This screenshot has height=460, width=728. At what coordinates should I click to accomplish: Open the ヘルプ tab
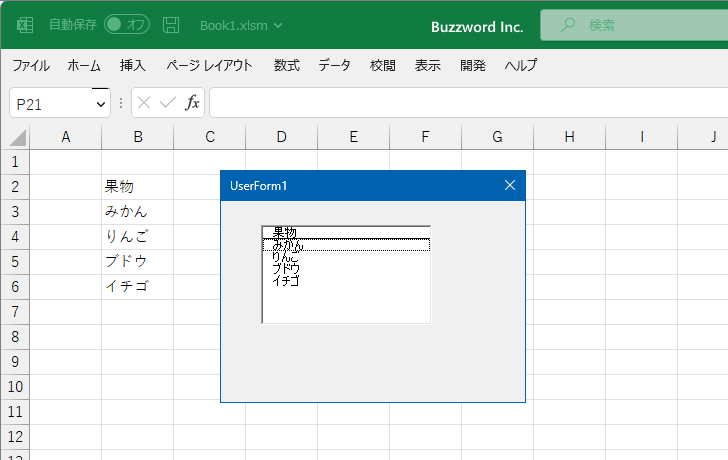coord(521,65)
